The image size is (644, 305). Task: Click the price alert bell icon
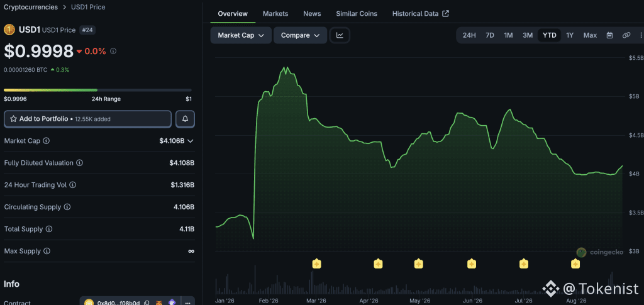coord(186,119)
